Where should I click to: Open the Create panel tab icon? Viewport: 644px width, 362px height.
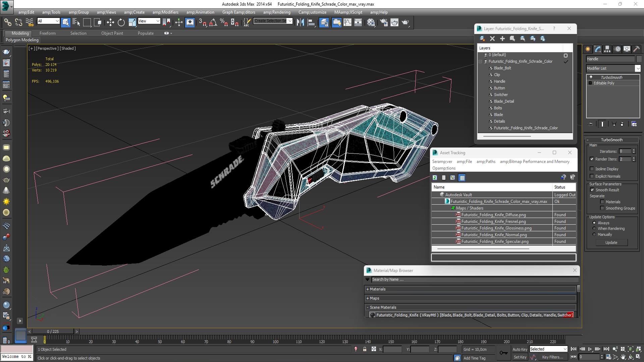(x=588, y=49)
